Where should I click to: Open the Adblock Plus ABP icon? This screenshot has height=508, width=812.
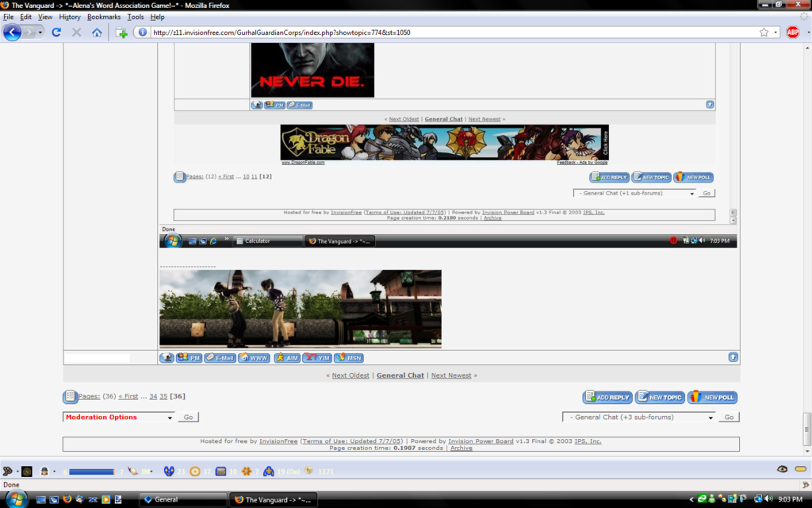click(792, 33)
